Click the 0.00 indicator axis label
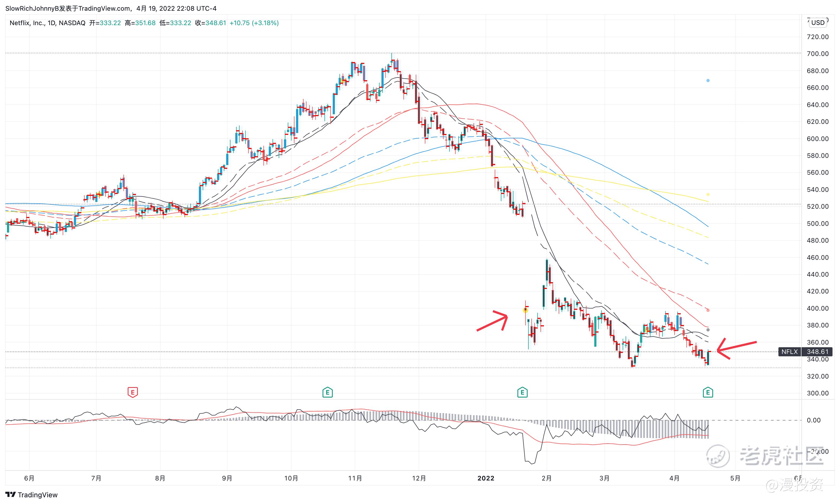This screenshot has height=504, width=840. pyautogui.click(x=813, y=420)
